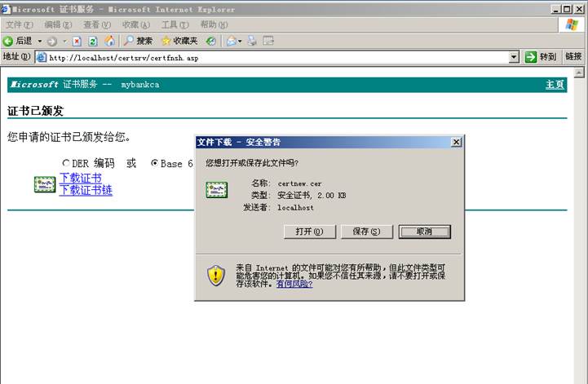Click the scrollbar up arrow
Screen dimensions: 588x384
click(579, 73)
